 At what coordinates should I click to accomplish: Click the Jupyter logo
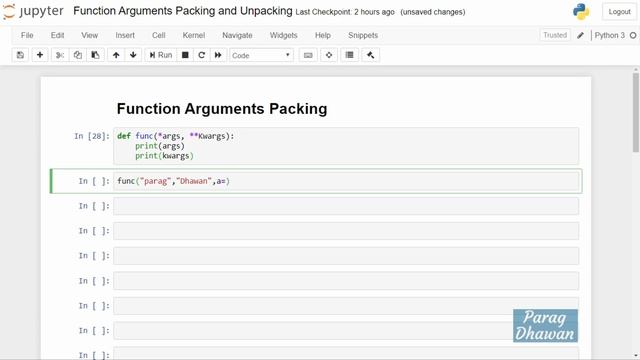[33, 11]
